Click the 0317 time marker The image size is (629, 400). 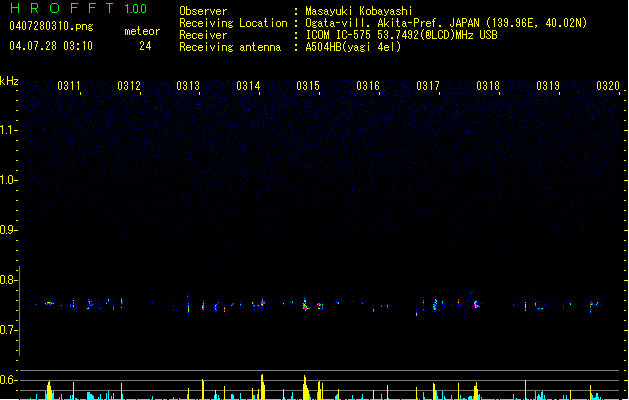(428, 85)
